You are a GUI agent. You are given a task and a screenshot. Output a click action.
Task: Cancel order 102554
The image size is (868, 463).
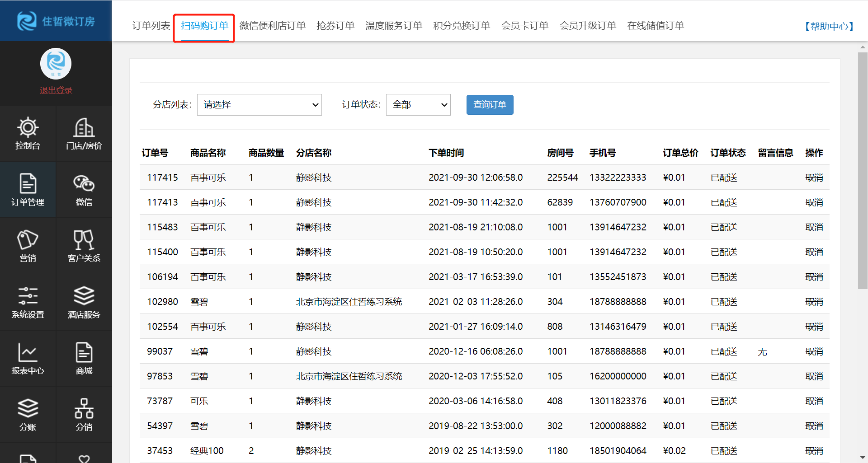pyautogui.click(x=814, y=327)
